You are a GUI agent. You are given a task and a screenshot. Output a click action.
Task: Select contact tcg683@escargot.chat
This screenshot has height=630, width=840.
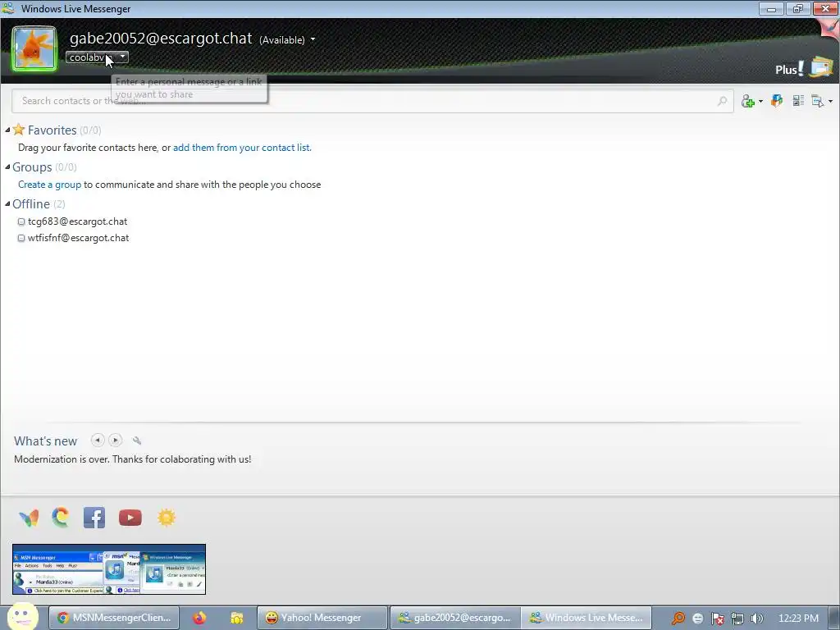tap(78, 221)
